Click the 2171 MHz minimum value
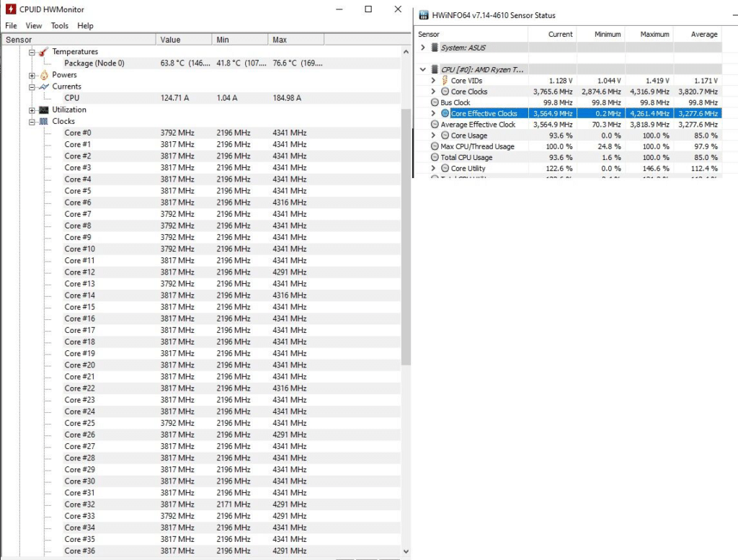 point(234,505)
